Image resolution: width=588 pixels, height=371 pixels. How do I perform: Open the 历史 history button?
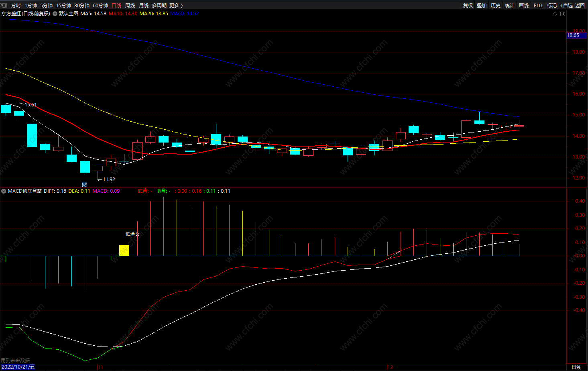click(x=496, y=5)
